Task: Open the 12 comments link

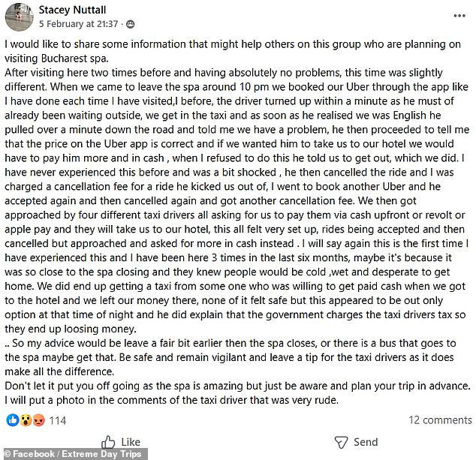Action: (x=440, y=420)
